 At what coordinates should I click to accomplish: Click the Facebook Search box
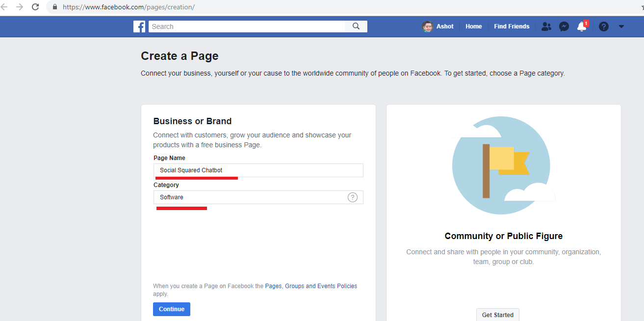(247, 27)
